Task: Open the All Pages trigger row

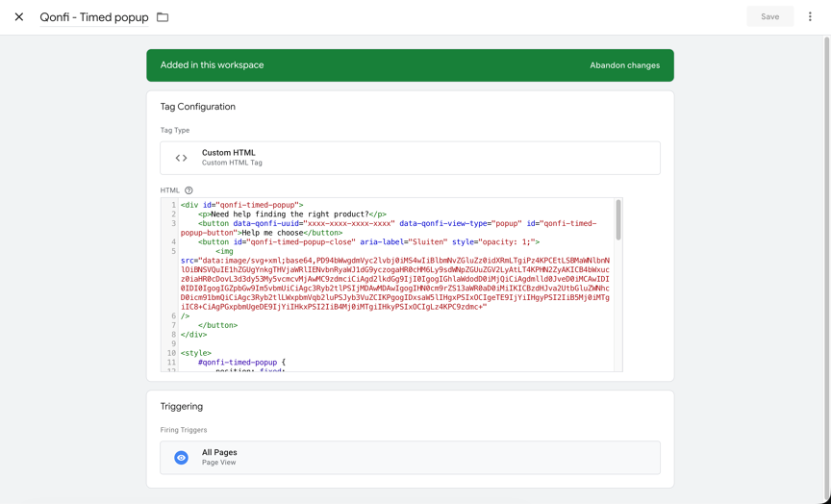Action: tap(410, 458)
